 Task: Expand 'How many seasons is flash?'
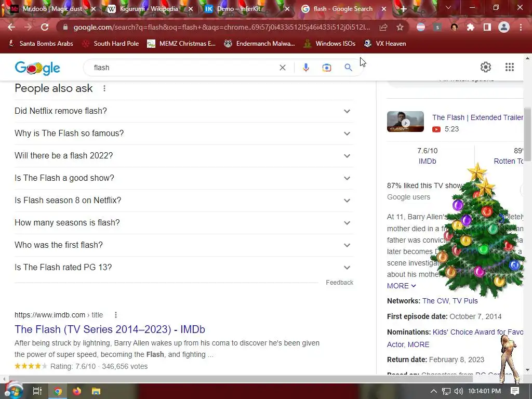coord(184,223)
